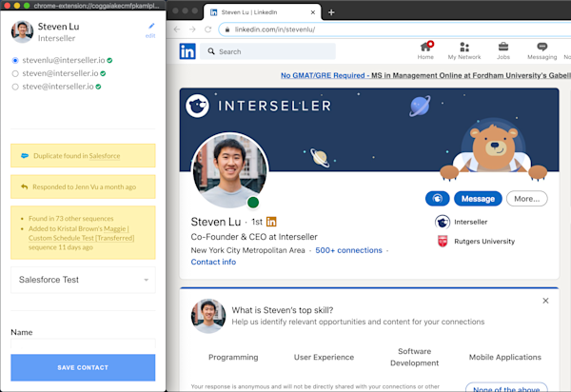Click the LinkedIn Search box
The width and height of the screenshot is (571, 392).
(267, 51)
